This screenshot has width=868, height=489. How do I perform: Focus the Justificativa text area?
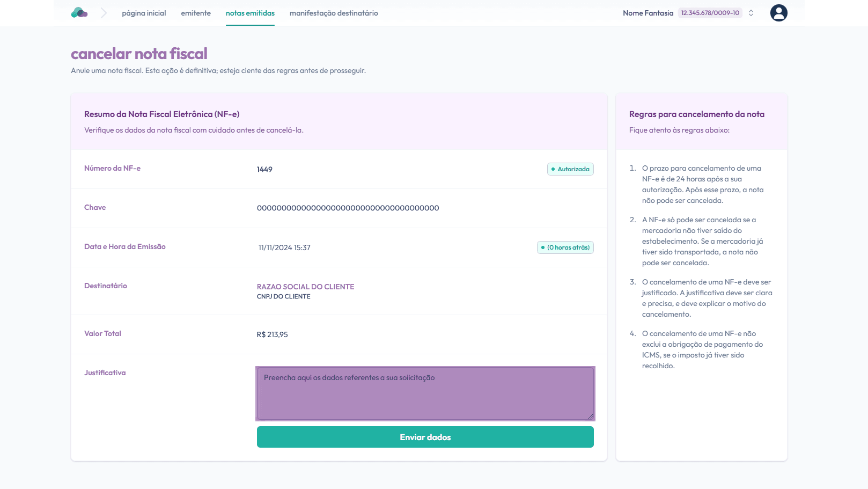click(x=425, y=393)
